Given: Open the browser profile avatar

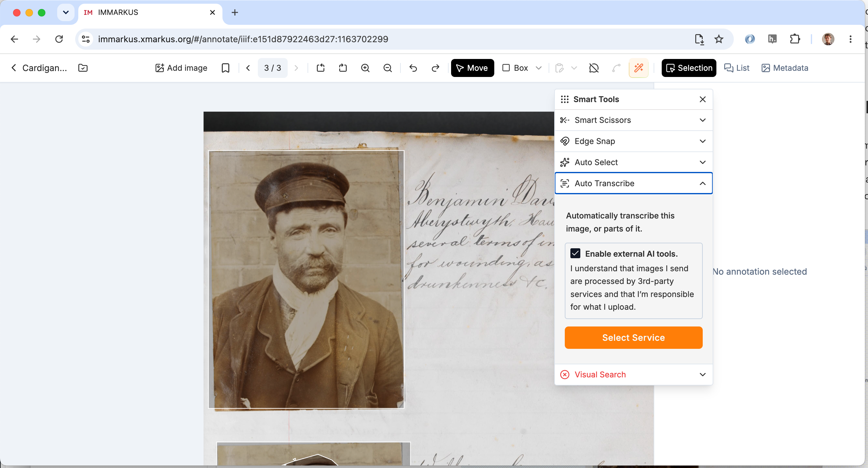Looking at the screenshot, I should [x=828, y=39].
